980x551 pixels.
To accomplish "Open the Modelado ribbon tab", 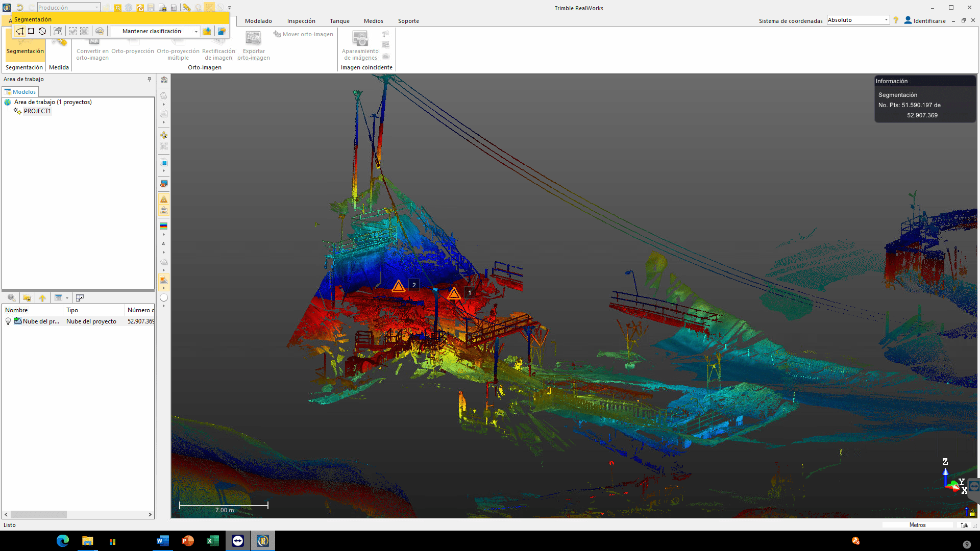I will tap(258, 21).
